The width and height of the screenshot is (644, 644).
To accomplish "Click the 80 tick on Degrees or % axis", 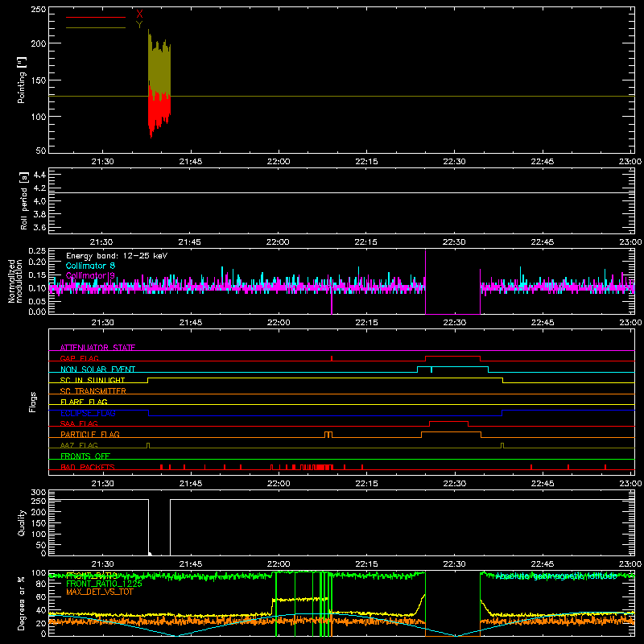I will [x=41, y=584].
